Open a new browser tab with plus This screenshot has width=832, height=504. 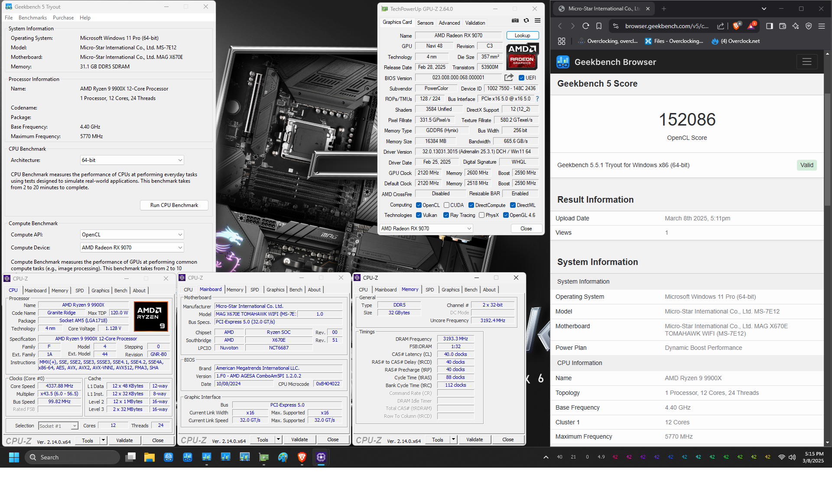point(664,8)
